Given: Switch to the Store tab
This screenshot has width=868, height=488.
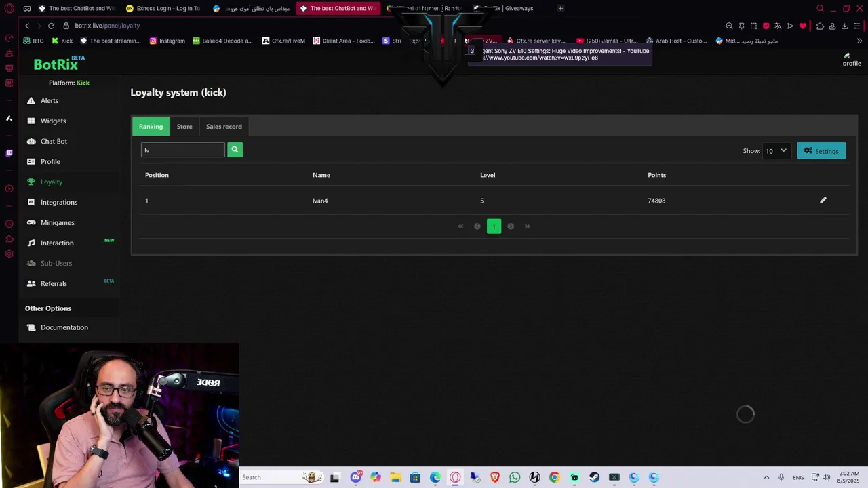Looking at the screenshot, I should [x=184, y=126].
